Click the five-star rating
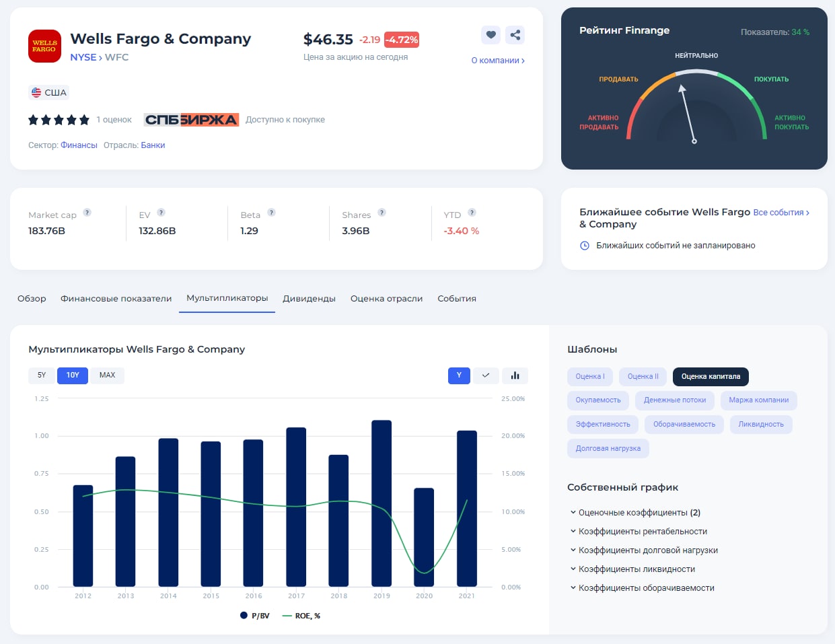835x644 pixels. tap(59, 120)
